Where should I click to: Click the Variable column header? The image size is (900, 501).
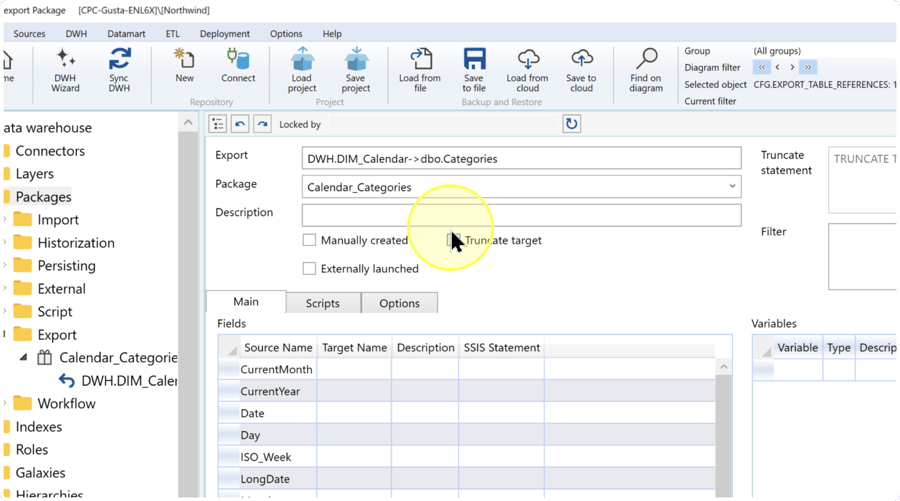coord(797,347)
